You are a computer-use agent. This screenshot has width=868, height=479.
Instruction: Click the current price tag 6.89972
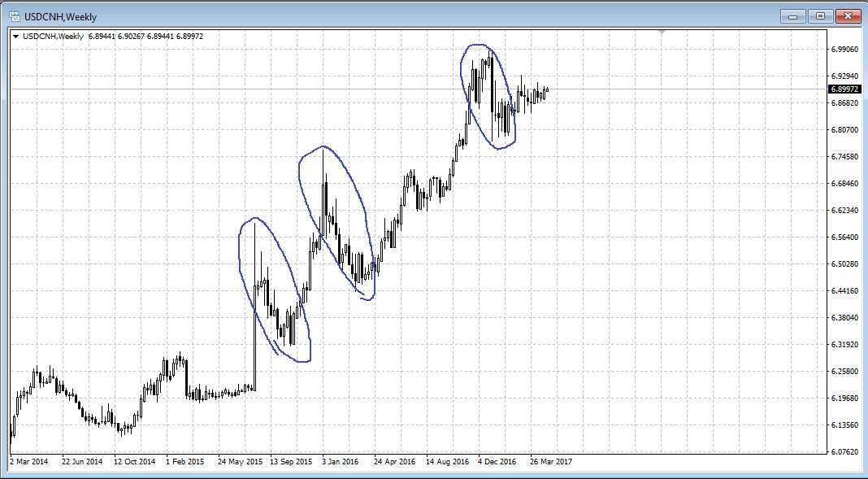844,89
